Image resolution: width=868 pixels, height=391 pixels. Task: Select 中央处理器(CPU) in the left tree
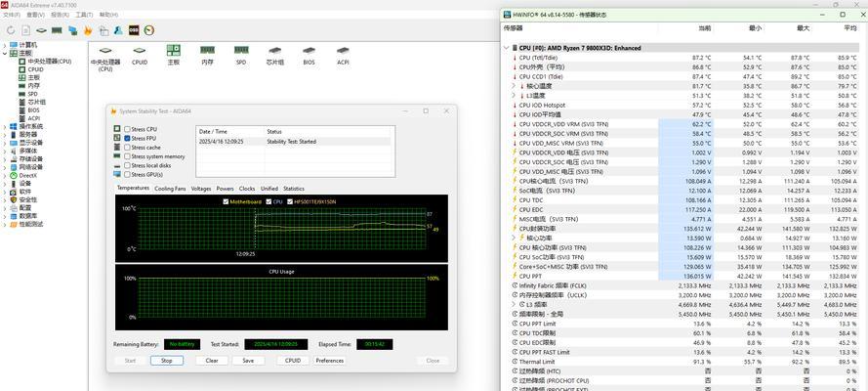pos(49,62)
